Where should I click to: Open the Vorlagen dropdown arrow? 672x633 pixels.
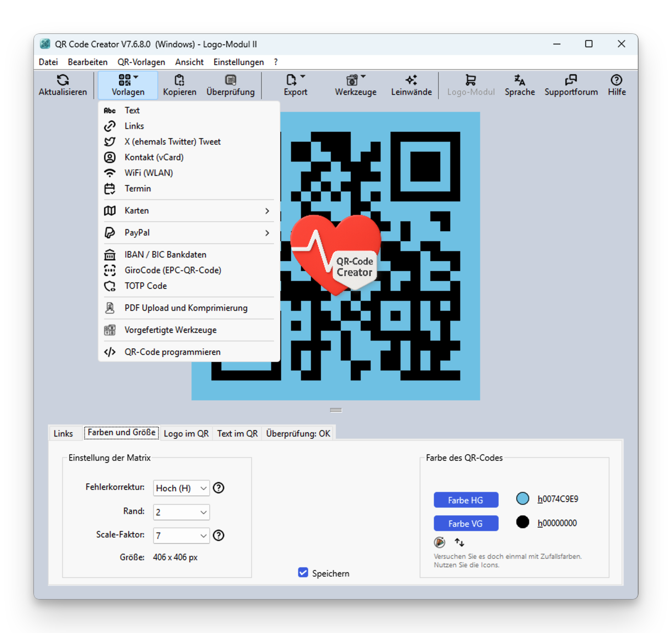136,76
